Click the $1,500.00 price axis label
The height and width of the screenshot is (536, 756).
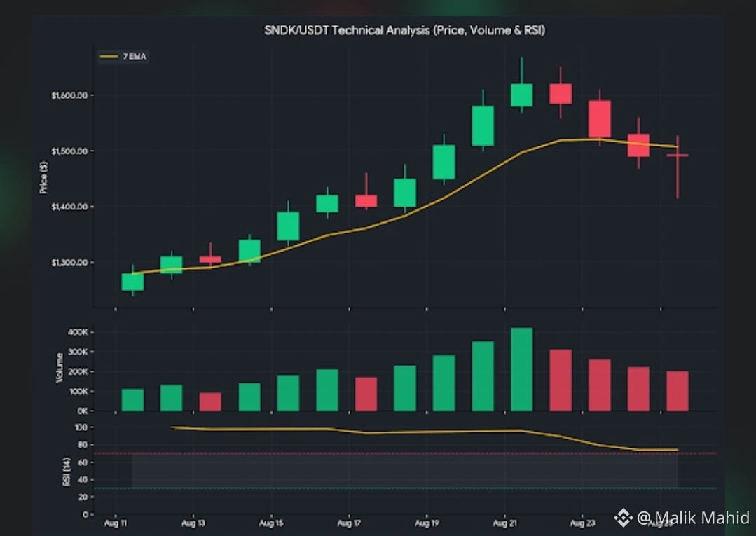point(69,151)
